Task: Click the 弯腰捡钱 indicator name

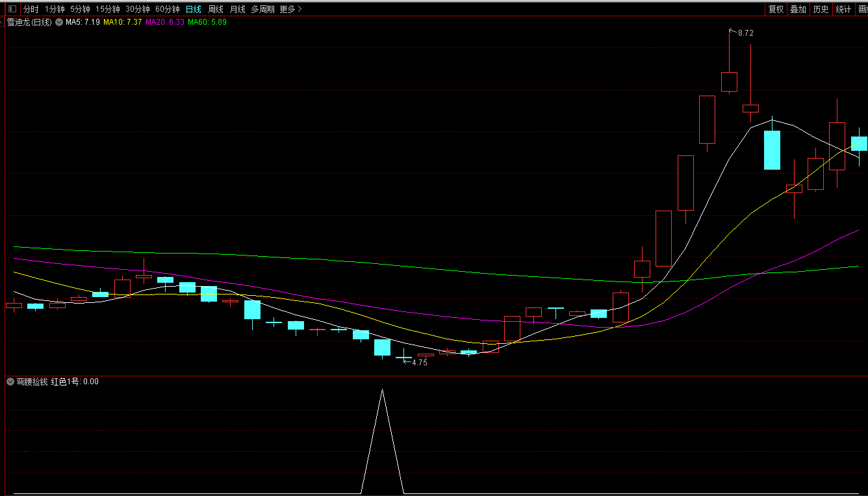Action: (32, 382)
